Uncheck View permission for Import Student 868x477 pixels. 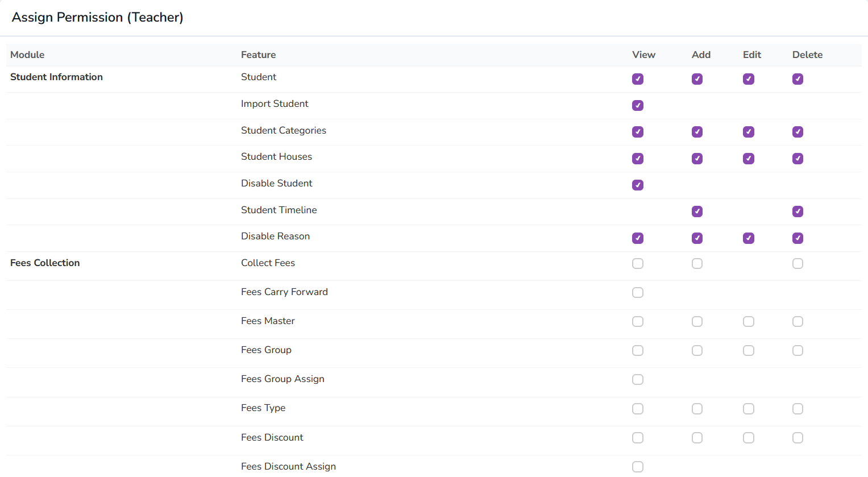pos(638,105)
